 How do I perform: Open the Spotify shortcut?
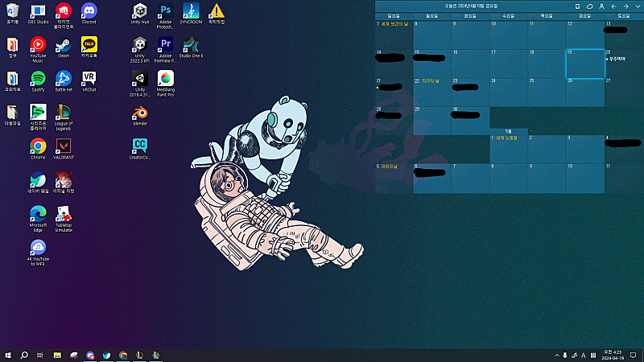pyautogui.click(x=38, y=78)
